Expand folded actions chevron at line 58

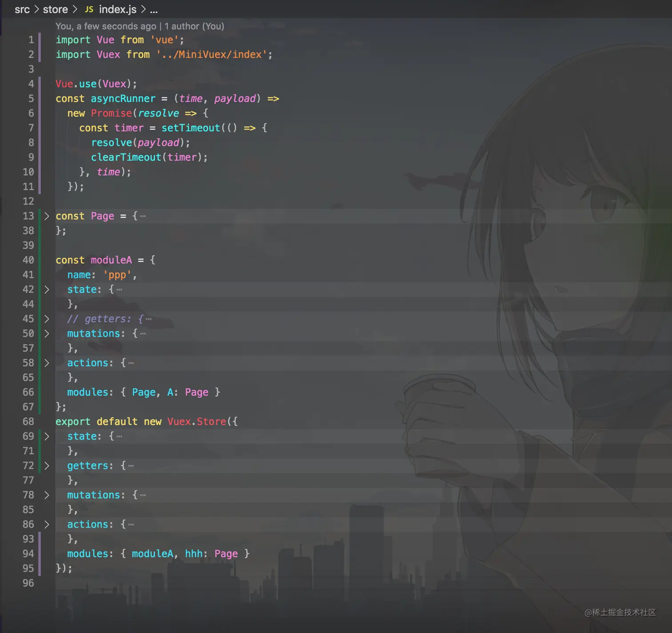[x=47, y=363]
